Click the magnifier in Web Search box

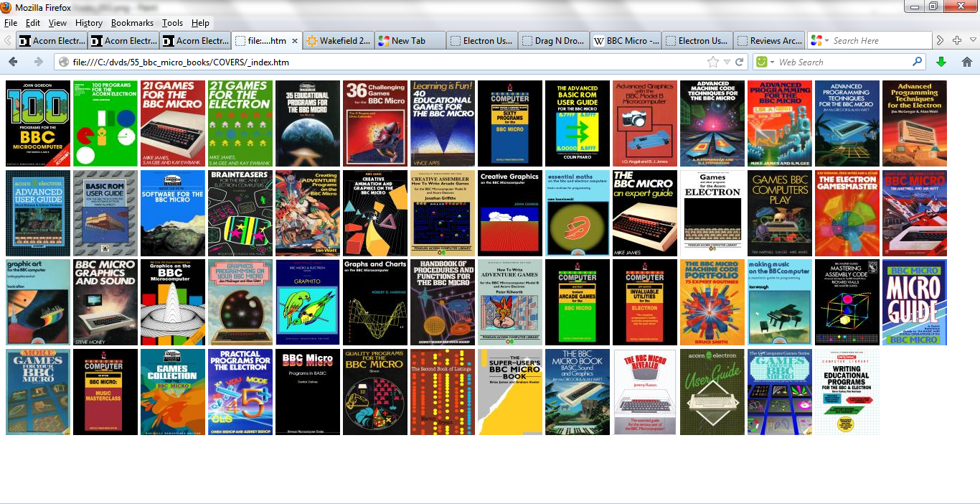(x=917, y=62)
